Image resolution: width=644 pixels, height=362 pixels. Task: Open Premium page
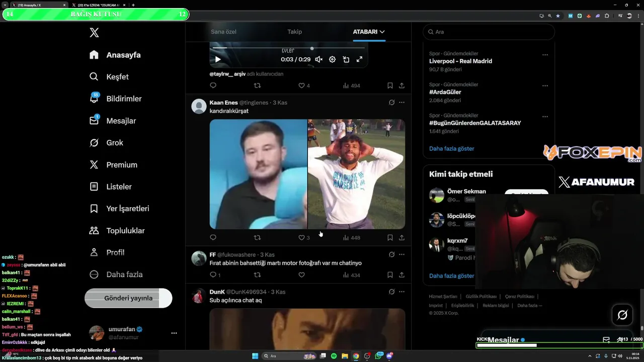coord(113,165)
